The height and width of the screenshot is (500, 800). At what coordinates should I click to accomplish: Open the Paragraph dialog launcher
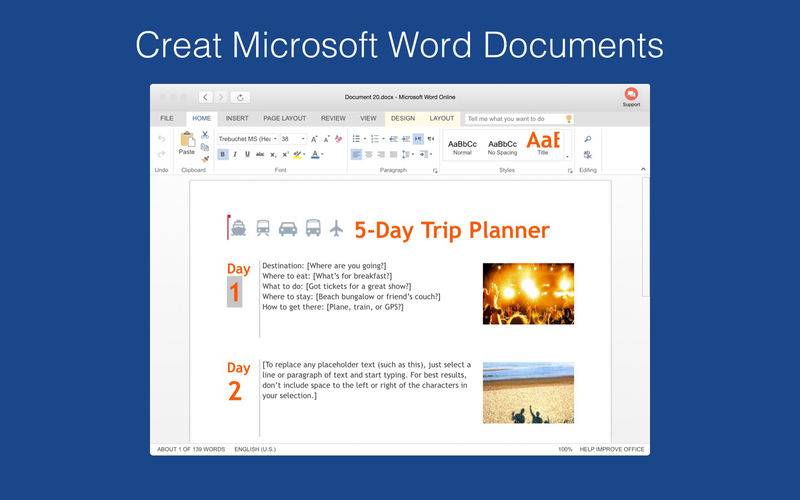[x=435, y=171]
